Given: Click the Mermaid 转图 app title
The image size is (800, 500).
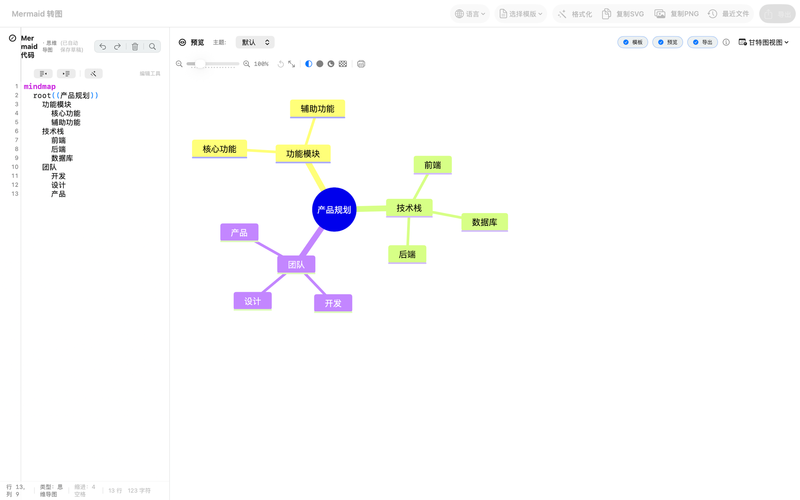Looking at the screenshot, I should pyautogui.click(x=37, y=14).
